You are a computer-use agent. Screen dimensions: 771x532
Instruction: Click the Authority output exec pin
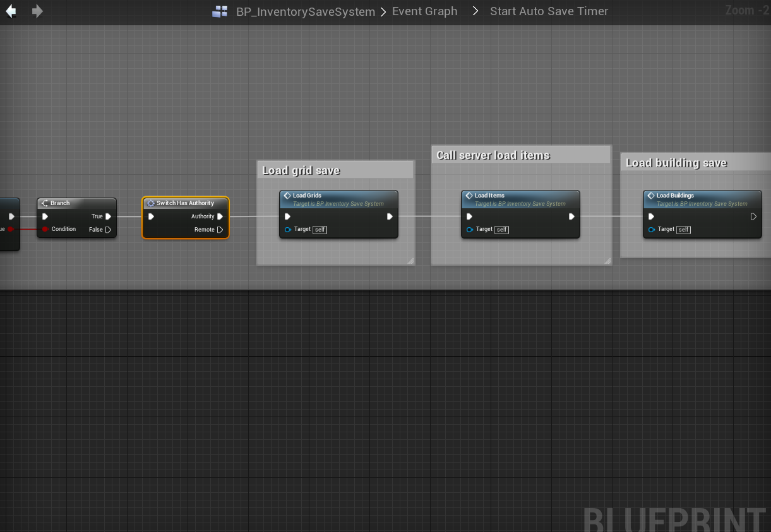pos(220,216)
